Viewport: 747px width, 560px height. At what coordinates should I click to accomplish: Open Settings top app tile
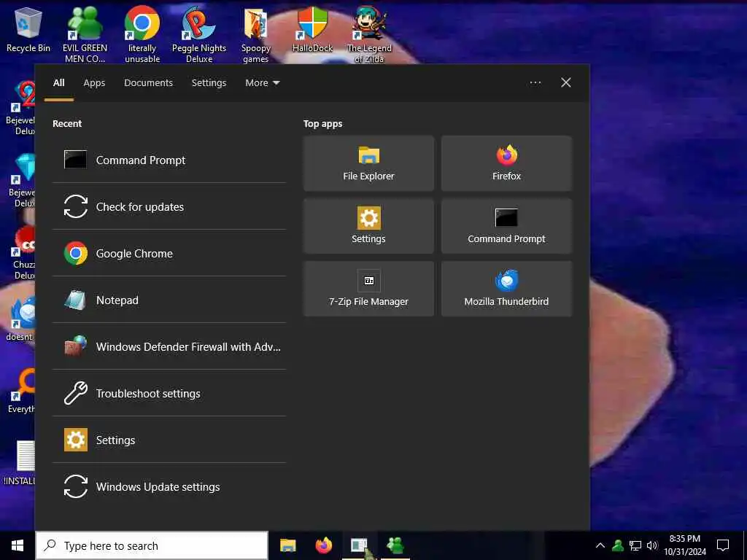[x=368, y=226]
